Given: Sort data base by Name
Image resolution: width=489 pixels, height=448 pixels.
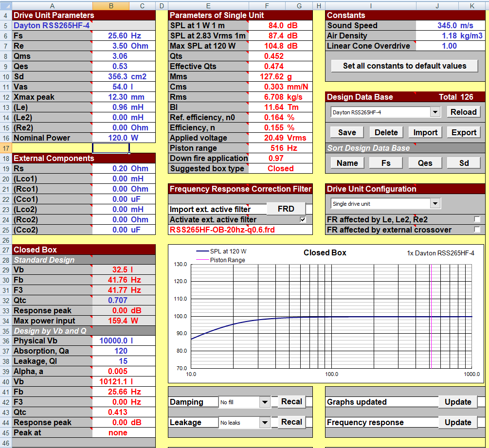Looking at the screenshot, I should point(347,163).
